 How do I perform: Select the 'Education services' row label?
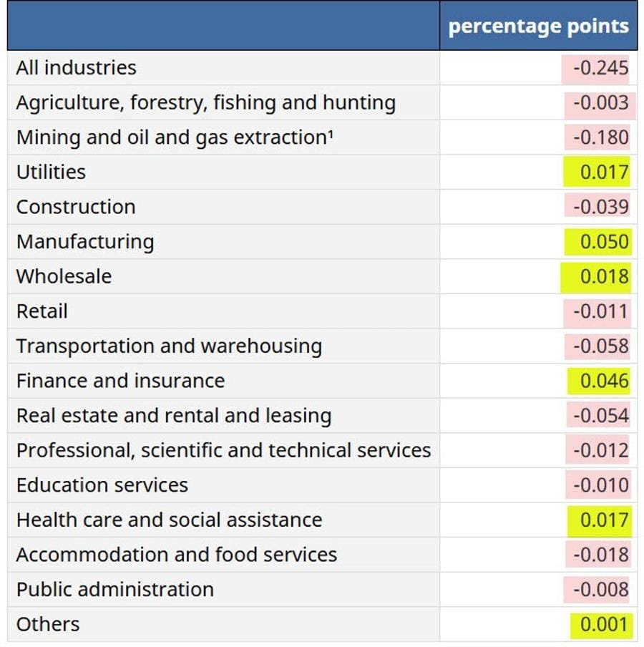coord(102,485)
